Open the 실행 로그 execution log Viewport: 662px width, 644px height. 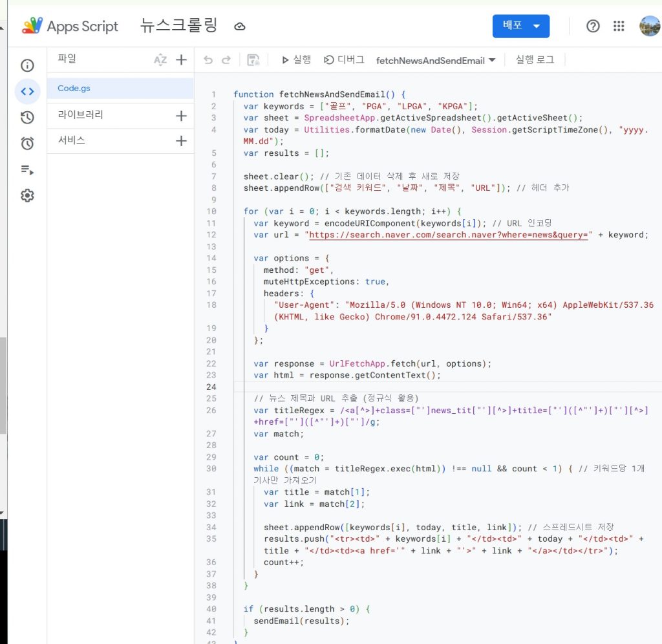(535, 60)
